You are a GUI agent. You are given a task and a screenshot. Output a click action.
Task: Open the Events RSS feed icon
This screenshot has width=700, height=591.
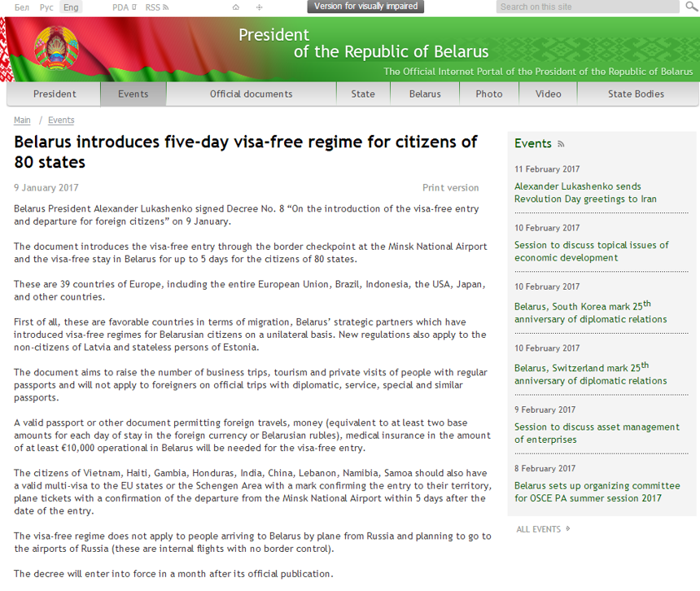(561, 144)
